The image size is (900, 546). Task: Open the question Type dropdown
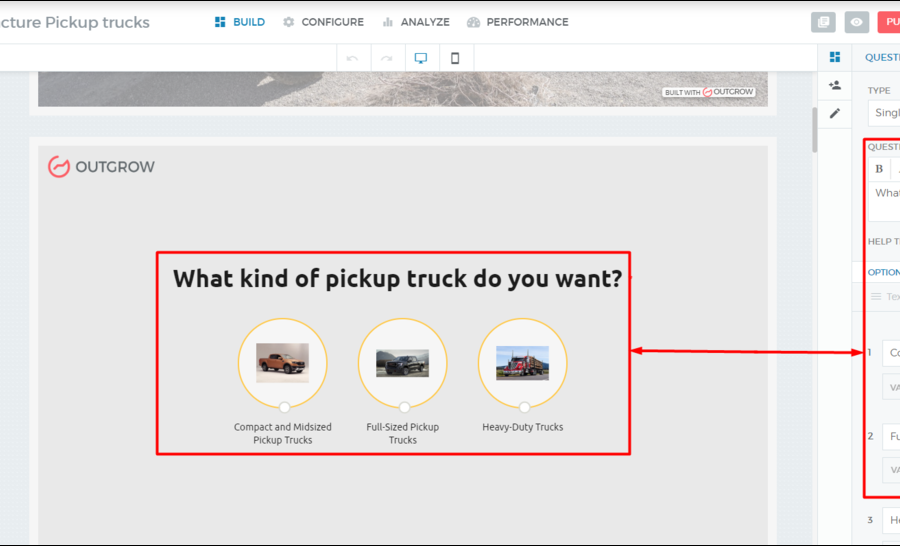pyautogui.click(x=884, y=113)
